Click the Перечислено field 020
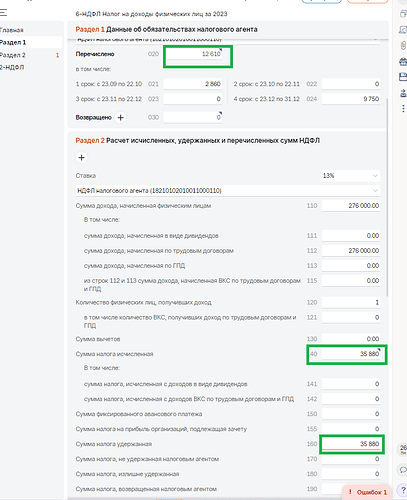Image resolution: width=407 pixels, height=500 pixels. (193, 54)
